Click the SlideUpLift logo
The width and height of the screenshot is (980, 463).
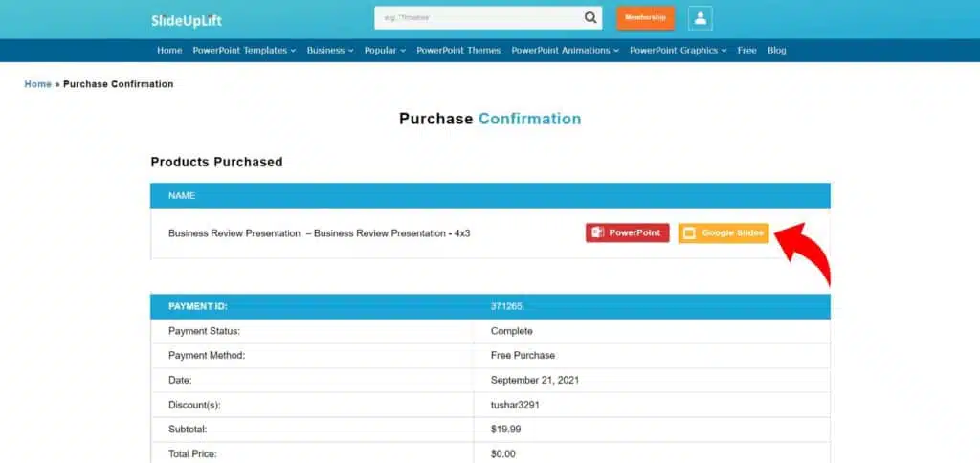(187, 19)
